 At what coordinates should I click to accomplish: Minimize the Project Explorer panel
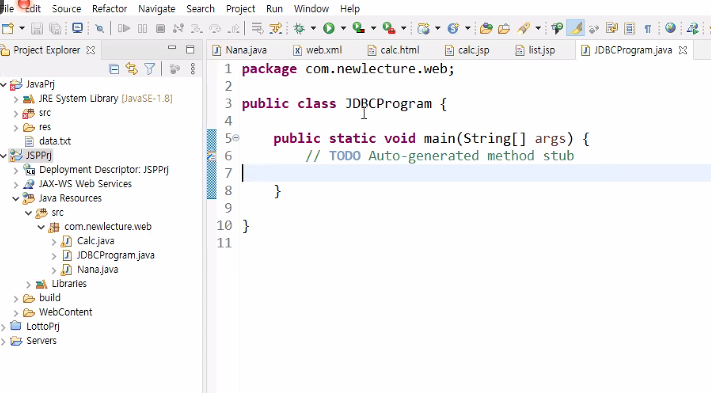(172, 48)
